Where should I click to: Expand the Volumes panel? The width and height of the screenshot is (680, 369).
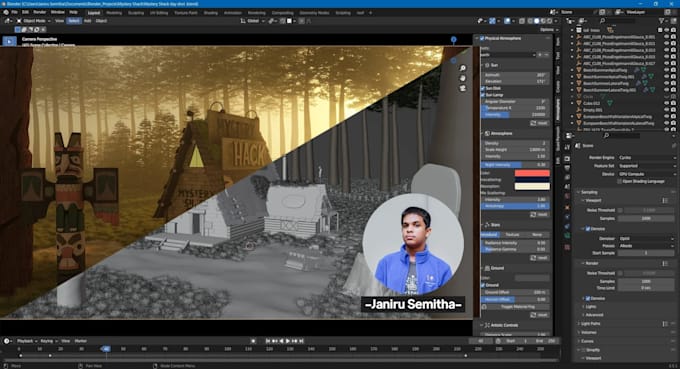point(588,333)
